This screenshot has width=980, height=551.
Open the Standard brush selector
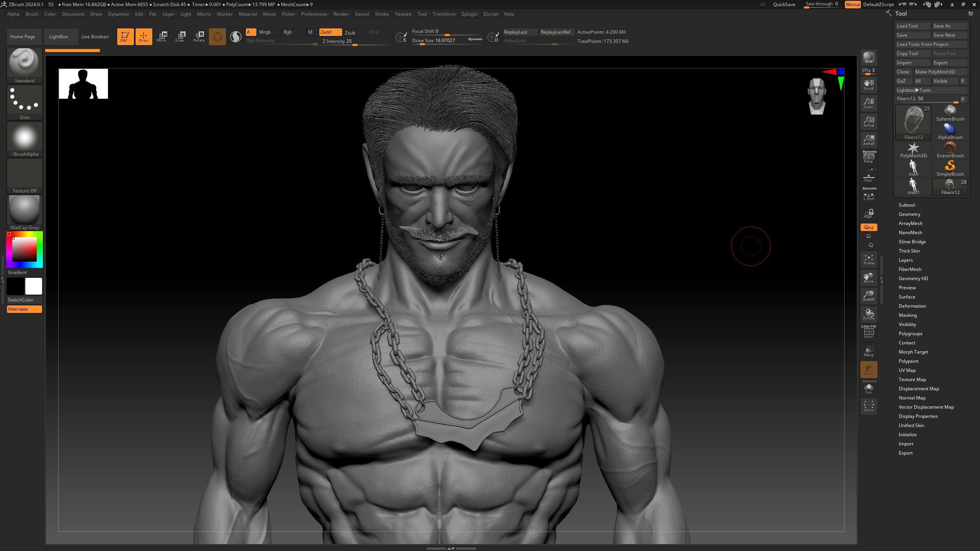point(24,65)
